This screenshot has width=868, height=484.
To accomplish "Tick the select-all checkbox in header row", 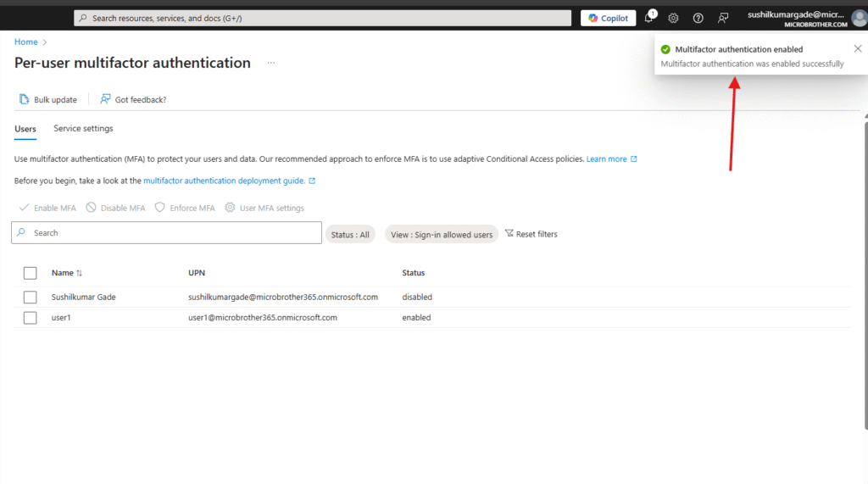I will click(x=31, y=273).
